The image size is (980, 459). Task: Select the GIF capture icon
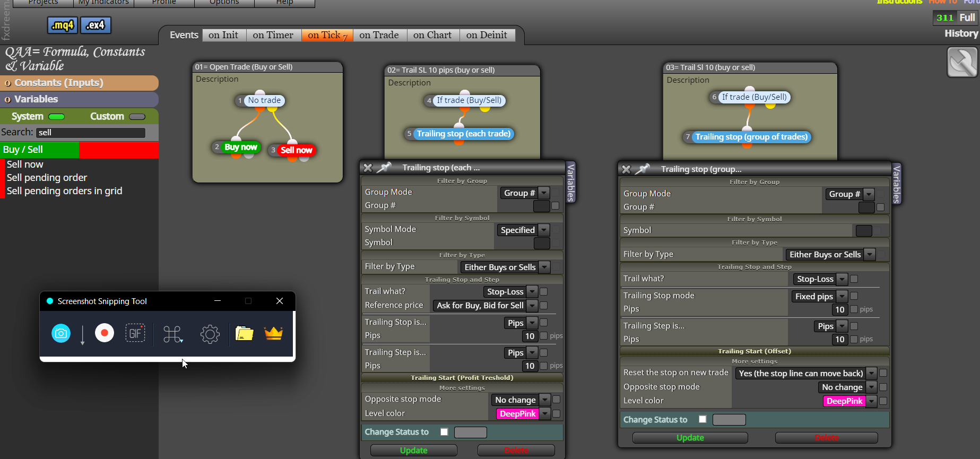(135, 333)
